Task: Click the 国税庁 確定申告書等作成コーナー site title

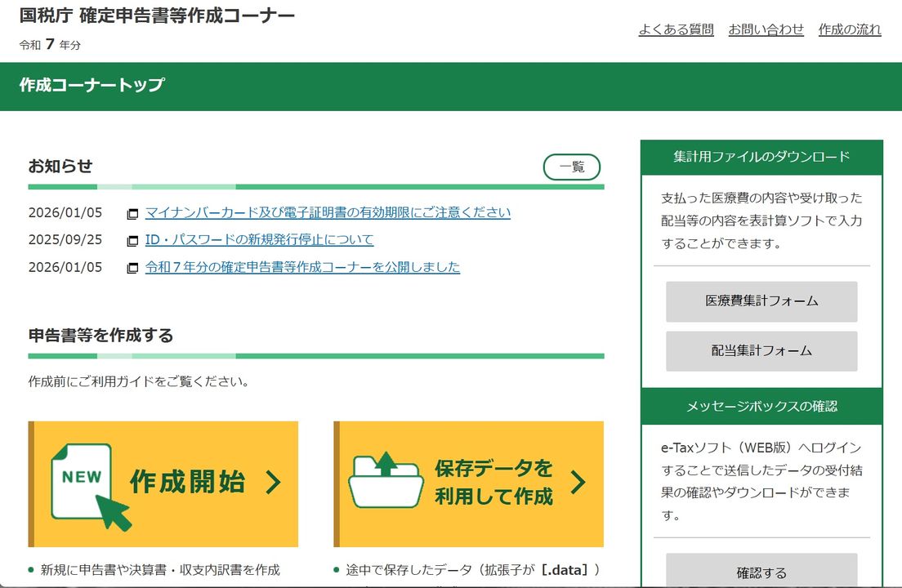Action: [x=157, y=16]
